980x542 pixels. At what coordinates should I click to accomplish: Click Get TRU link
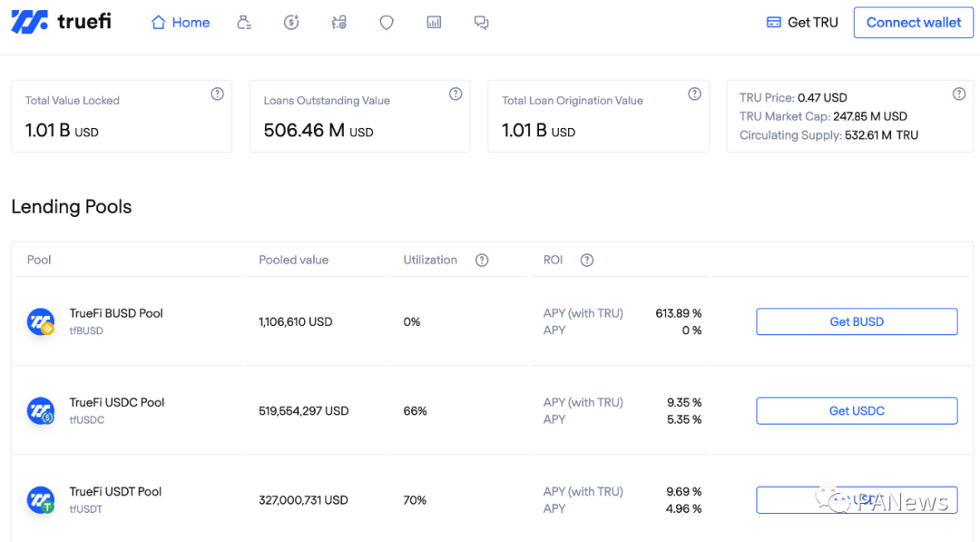pyautogui.click(x=802, y=23)
